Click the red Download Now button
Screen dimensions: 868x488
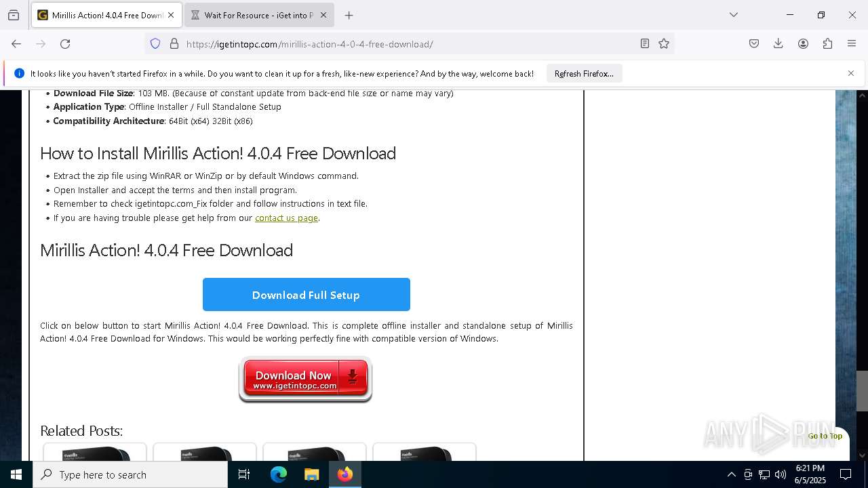(x=305, y=379)
